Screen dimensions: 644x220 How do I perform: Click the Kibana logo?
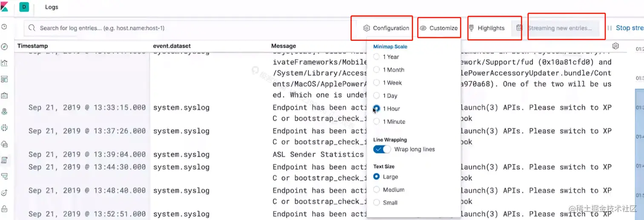pos(4,7)
